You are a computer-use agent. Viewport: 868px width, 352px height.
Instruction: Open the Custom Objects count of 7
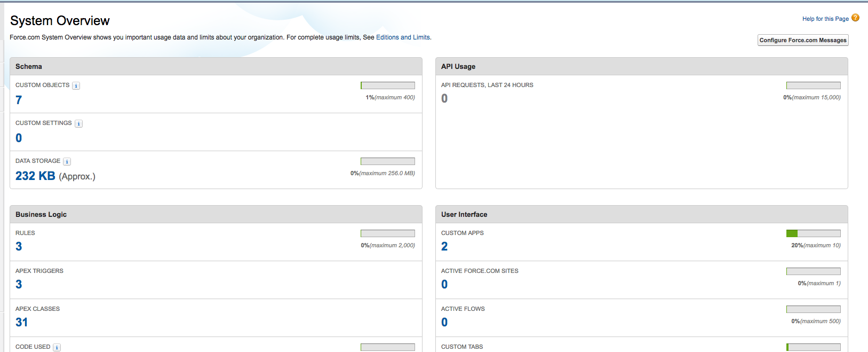(x=19, y=100)
